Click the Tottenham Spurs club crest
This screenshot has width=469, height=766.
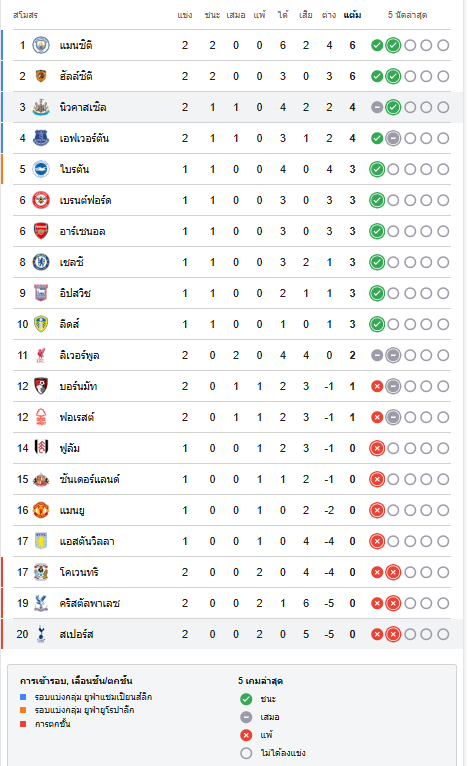41,634
